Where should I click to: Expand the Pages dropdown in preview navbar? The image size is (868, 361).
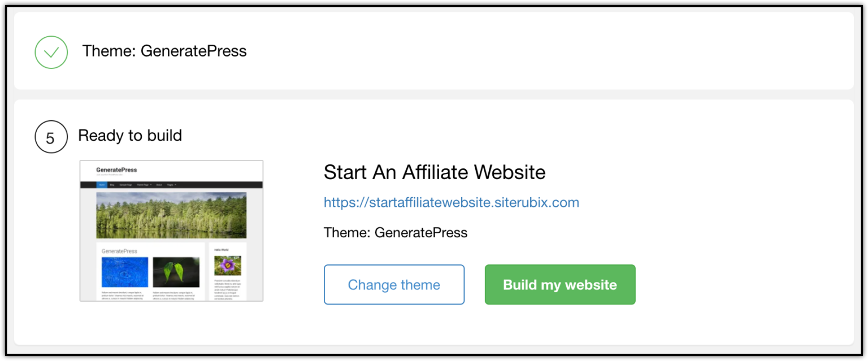point(171,185)
